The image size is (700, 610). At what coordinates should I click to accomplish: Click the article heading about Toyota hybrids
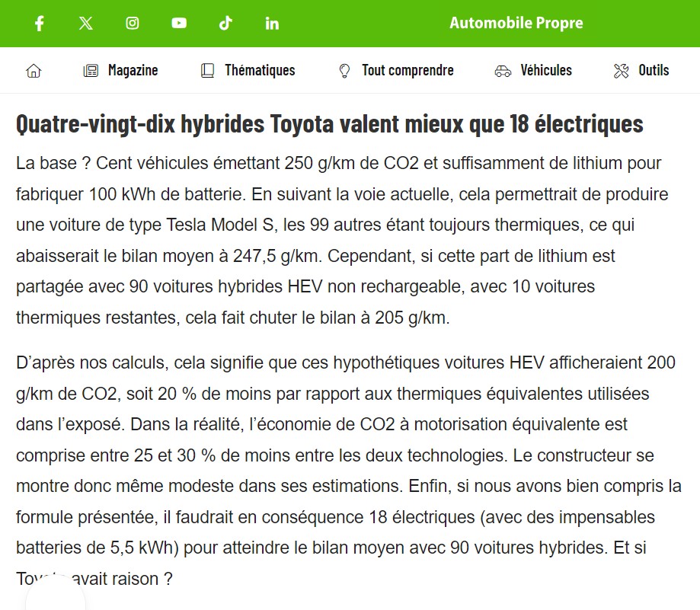coord(329,123)
